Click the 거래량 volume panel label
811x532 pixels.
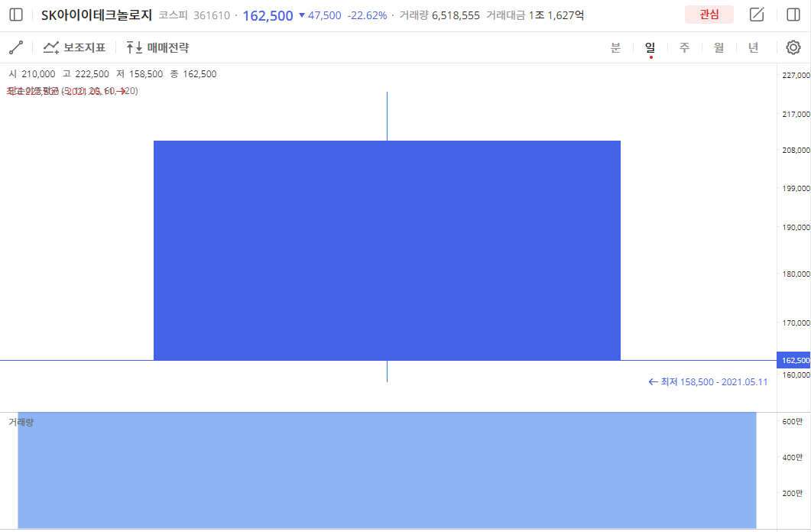[x=21, y=422]
